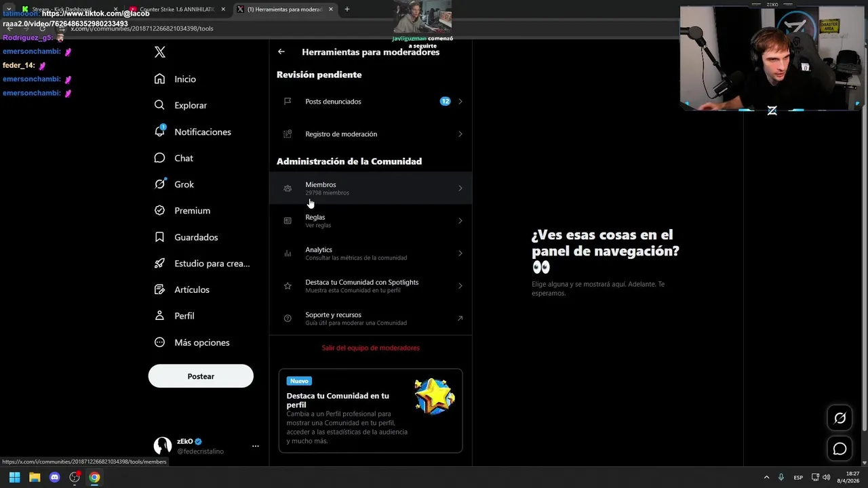The image size is (868, 488).
Task: Open Destaca tu Comunidad con Spotlights
Action: click(x=370, y=286)
